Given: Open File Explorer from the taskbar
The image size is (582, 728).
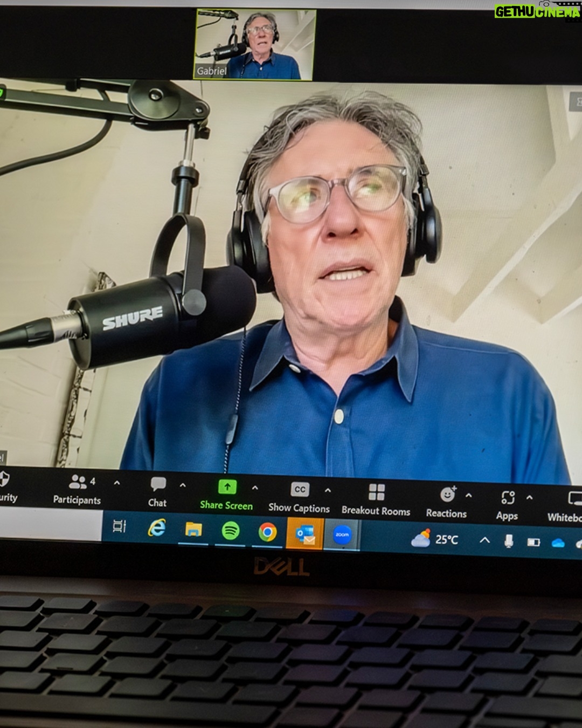Looking at the screenshot, I should (193, 530).
